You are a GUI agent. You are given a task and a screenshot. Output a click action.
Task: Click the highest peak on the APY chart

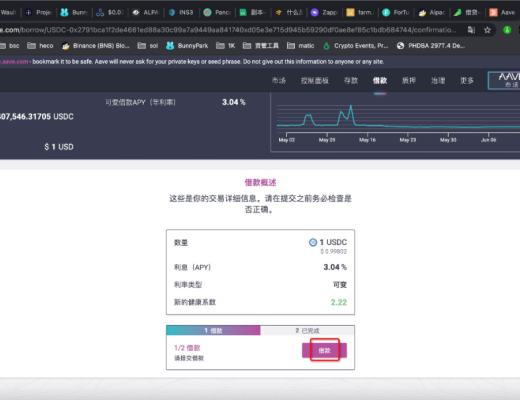click(x=350, y=106)
